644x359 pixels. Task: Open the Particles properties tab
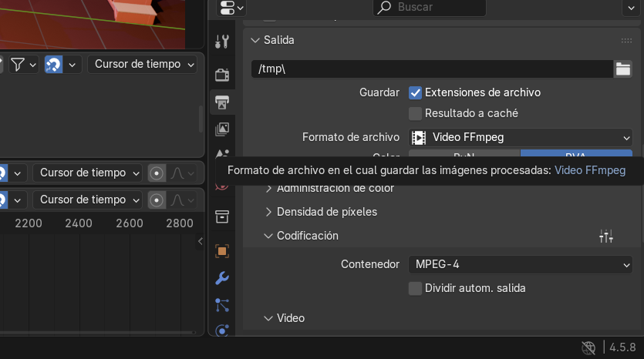[222, 305]
